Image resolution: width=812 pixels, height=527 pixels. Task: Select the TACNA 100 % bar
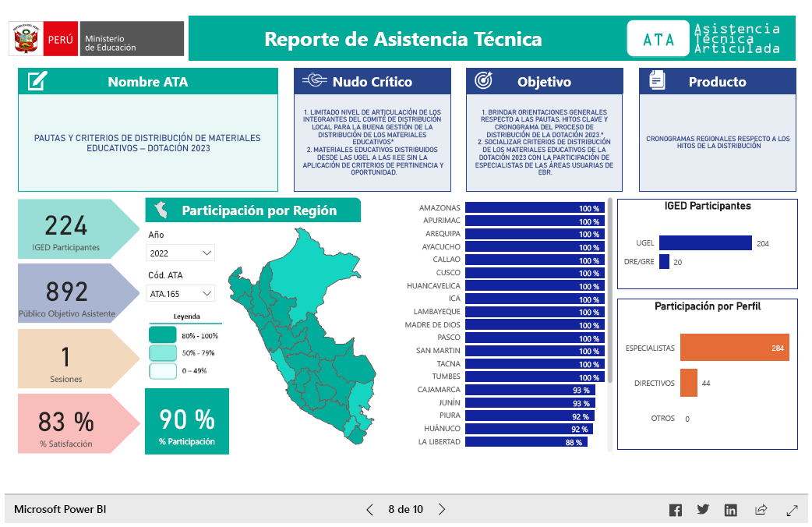(x=535, y=364)
